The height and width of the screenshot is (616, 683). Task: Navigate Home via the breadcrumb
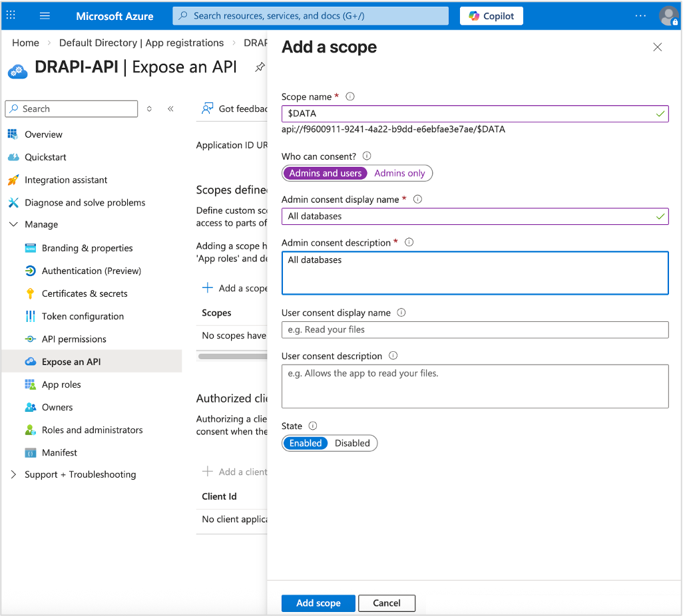tap(25, 43)
